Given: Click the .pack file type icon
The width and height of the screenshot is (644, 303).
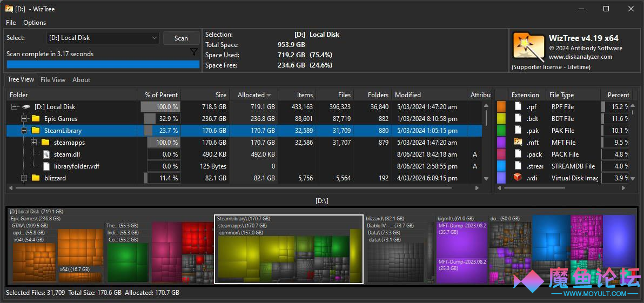Looking at the screenshot, I should [x=518, y=154].
